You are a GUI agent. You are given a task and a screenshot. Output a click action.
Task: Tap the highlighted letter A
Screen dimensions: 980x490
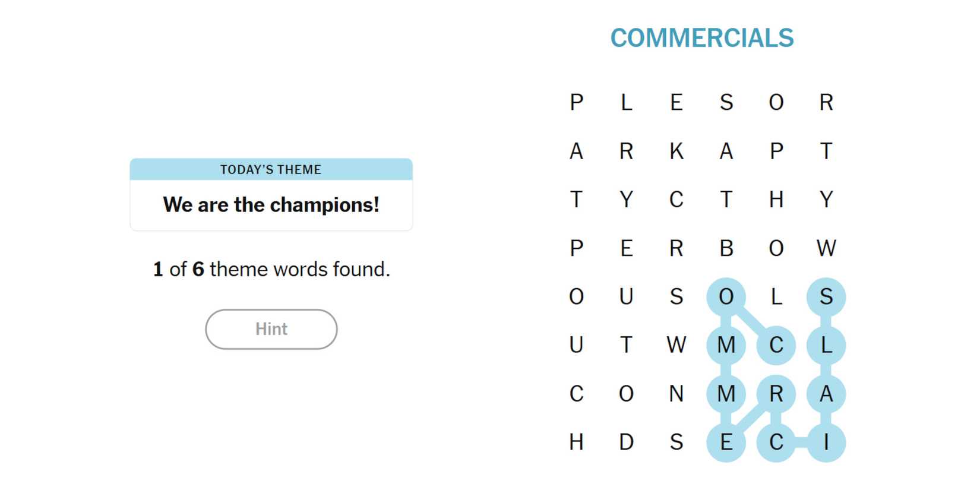click(826, 394)
